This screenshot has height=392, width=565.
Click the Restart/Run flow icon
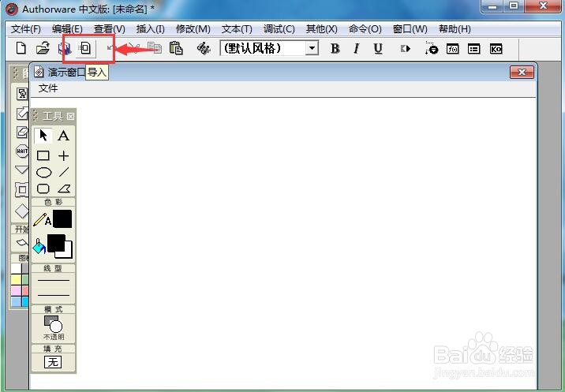pyautogui.click(x=406, y=48)
